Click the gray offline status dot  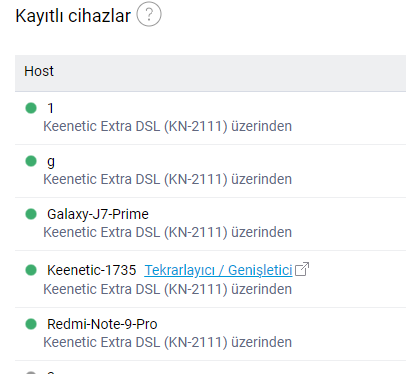click(31, 372)
